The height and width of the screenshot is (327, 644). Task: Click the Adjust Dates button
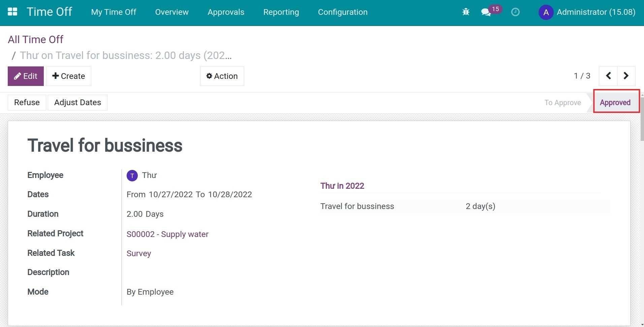77,102
